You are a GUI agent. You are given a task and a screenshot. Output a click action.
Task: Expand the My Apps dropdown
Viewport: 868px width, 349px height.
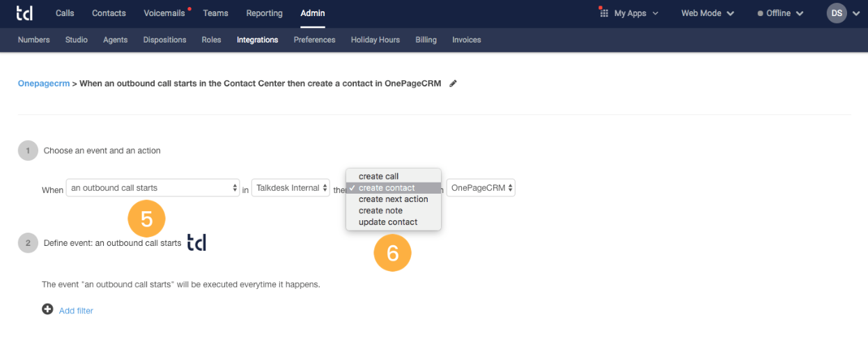pyautogui.click(x=636, y=13)
